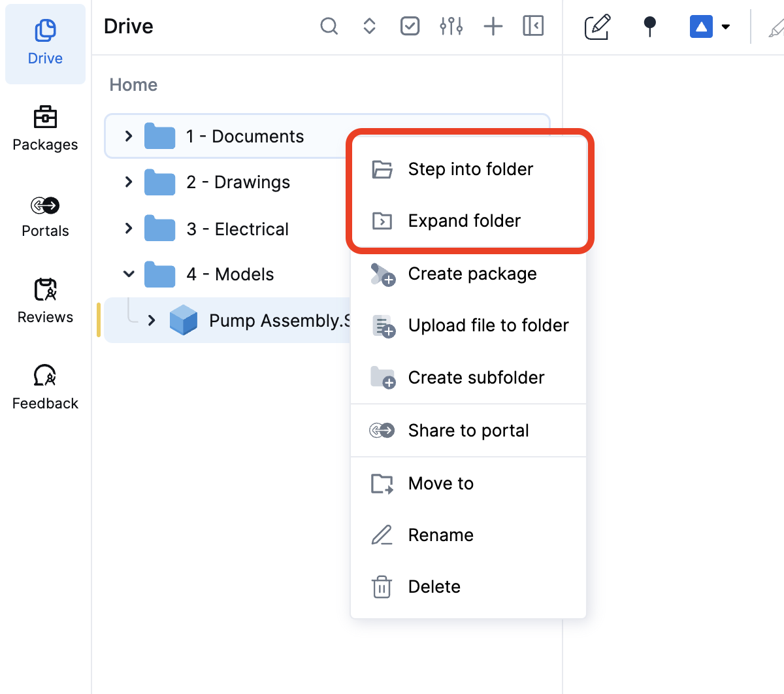Click the Drive panel title
Viewport: 784px width, 694px height.
pos(129,26)
